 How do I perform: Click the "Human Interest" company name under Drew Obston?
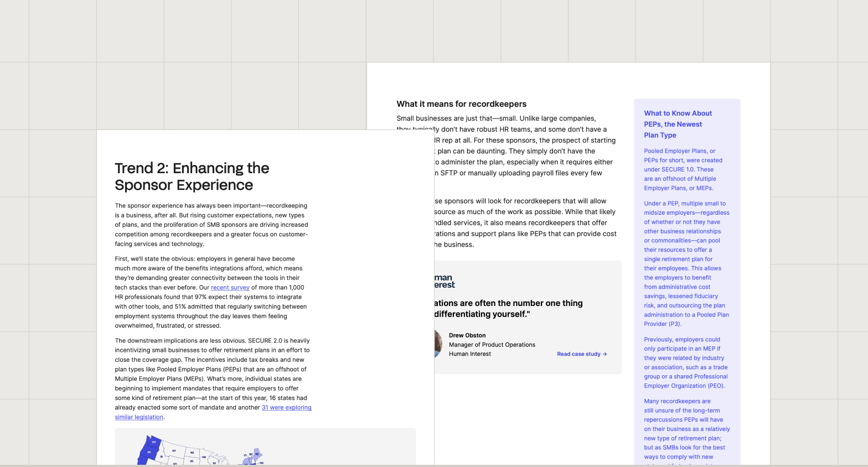pyautogui.click(x=470, y=354)
